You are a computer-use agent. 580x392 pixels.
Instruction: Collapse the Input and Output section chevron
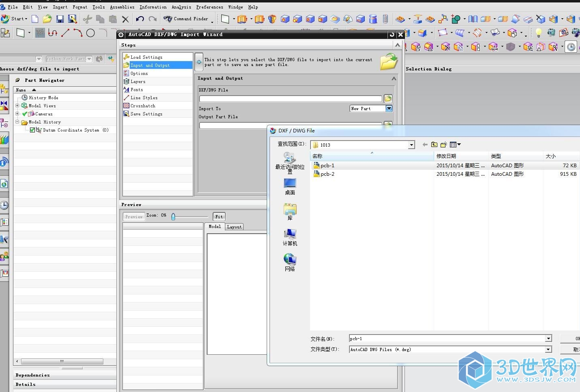(x=394, y=79)
